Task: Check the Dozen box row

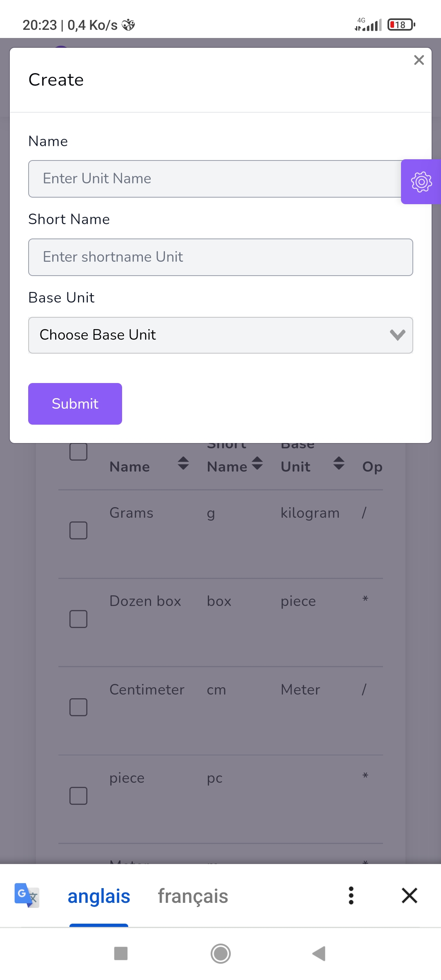Action: (78, 619)
